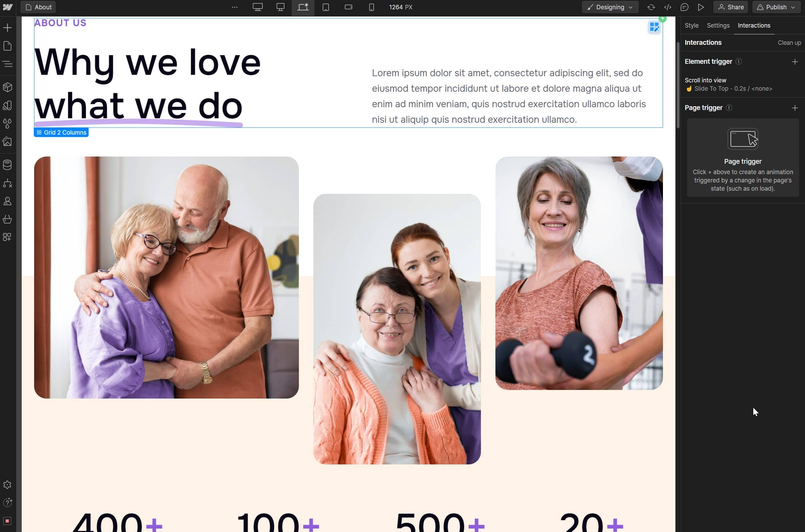Open the Add Elements panel

pyautogui.click(x=8, y=28)
